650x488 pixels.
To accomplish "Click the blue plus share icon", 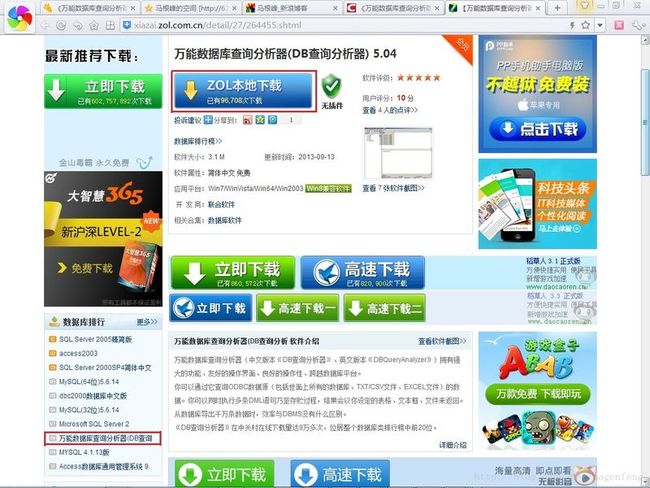I will point(208,120).
